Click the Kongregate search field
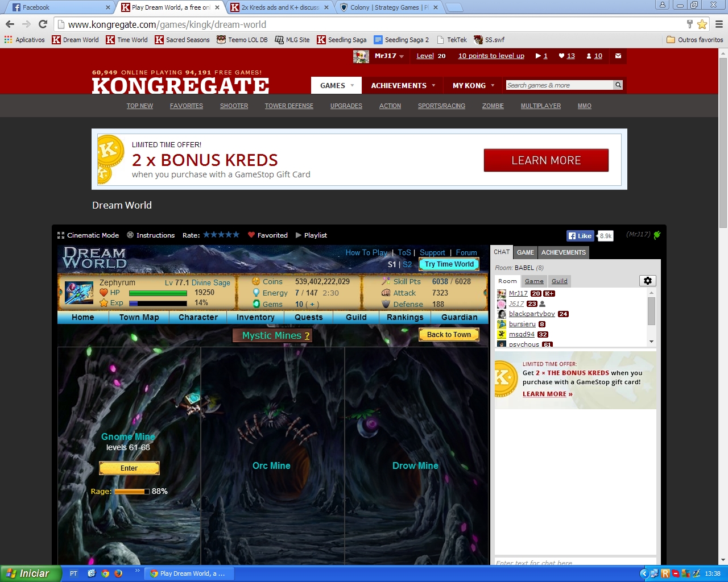The width and height of the screenshot is (728, 582). [x=560, y=85]
